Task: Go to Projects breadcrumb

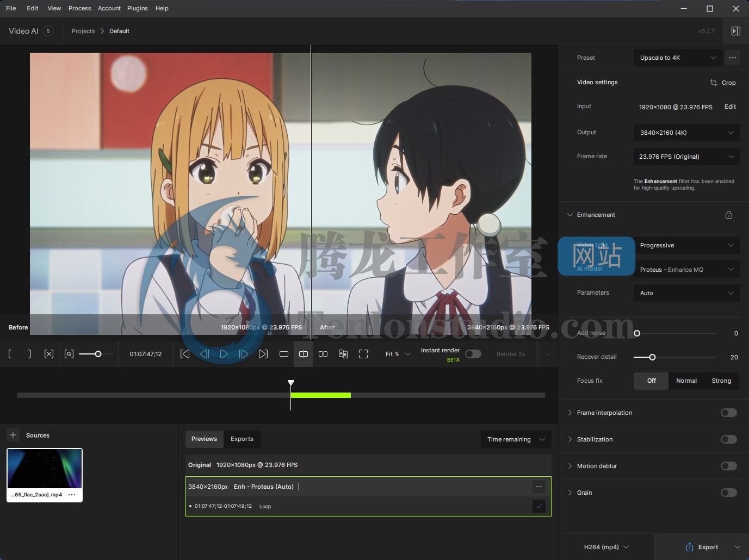Action: (x=83, y=31)
